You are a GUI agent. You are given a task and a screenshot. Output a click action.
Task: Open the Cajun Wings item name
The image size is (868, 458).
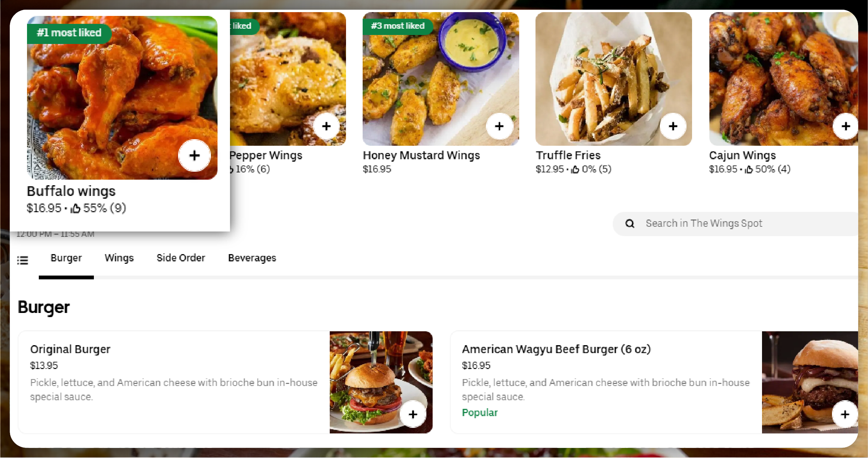[x=742, y=155]
